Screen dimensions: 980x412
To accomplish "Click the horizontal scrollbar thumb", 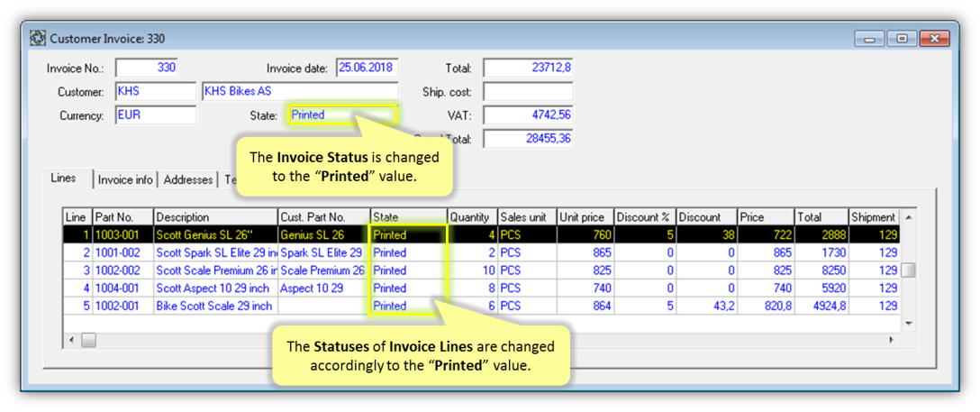I will [x=88, y=340].
